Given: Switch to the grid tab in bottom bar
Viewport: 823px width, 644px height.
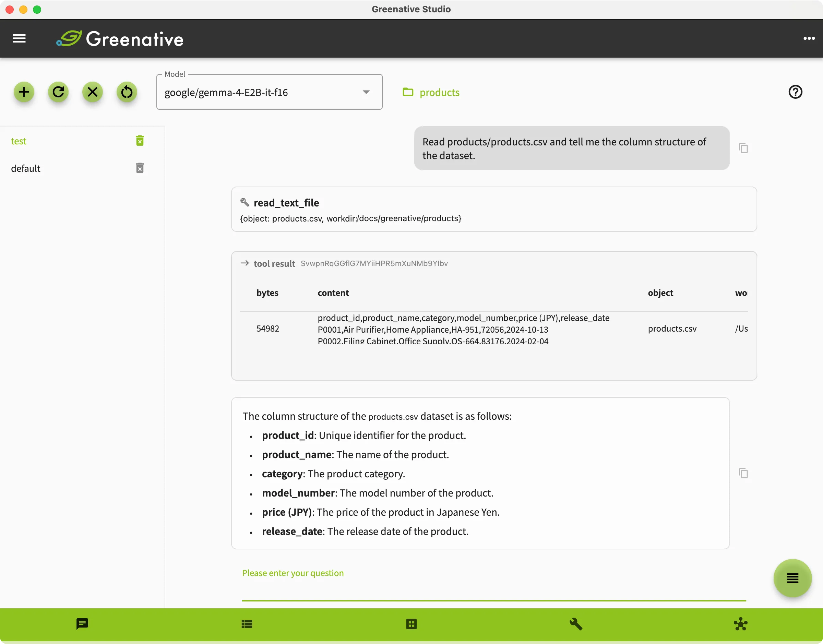Looking at the screenshot, I should click(x=411, y=624).
